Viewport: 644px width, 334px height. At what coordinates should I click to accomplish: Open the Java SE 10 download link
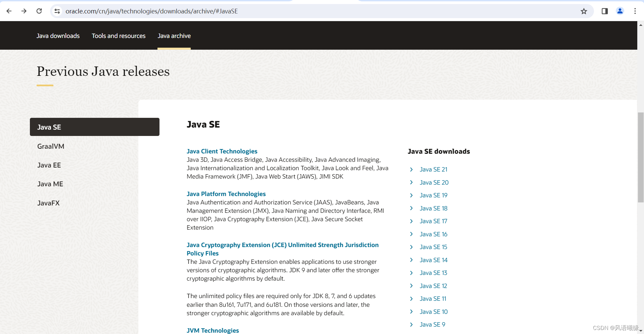pos(433,312)
